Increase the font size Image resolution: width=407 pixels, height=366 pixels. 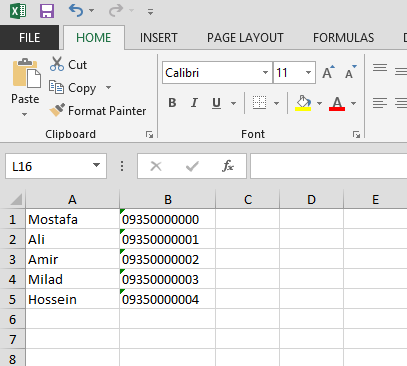point(328,72)
